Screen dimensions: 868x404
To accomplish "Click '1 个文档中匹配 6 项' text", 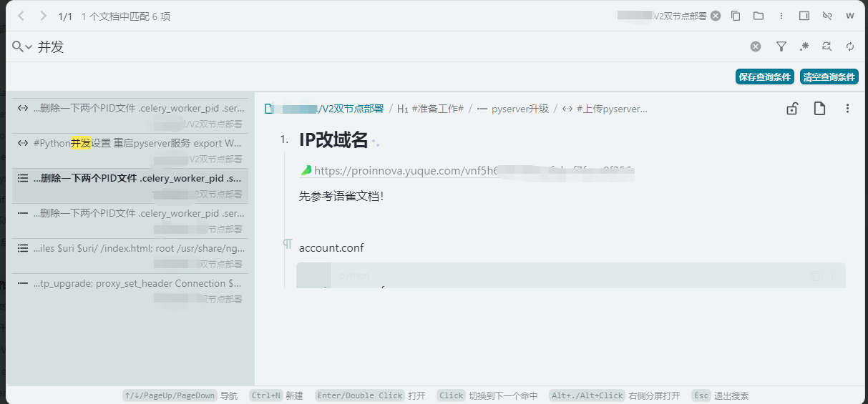I will 126,16.
